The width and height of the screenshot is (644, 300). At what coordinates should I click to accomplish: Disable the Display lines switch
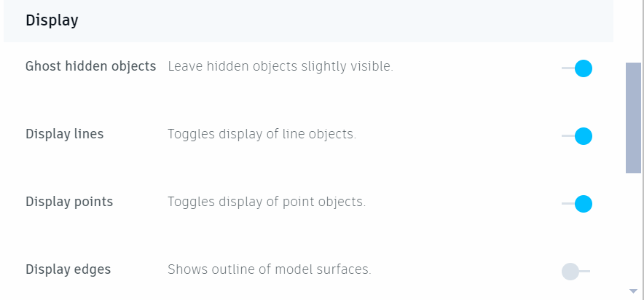coord(577,136)
